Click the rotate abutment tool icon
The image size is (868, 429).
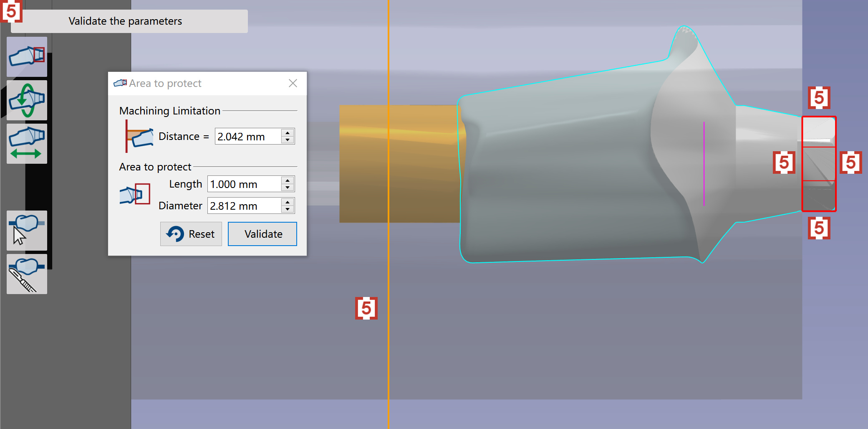click(27, 100)
